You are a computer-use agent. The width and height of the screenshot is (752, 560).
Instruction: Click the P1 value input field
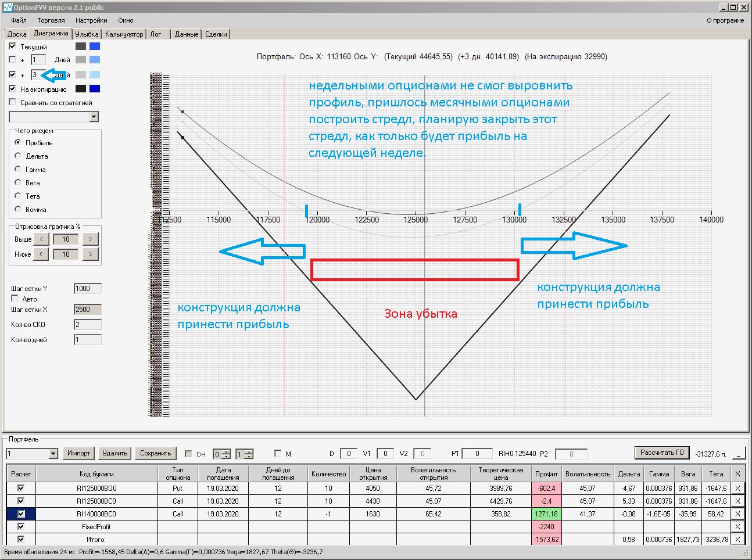(x=478, y=454)
